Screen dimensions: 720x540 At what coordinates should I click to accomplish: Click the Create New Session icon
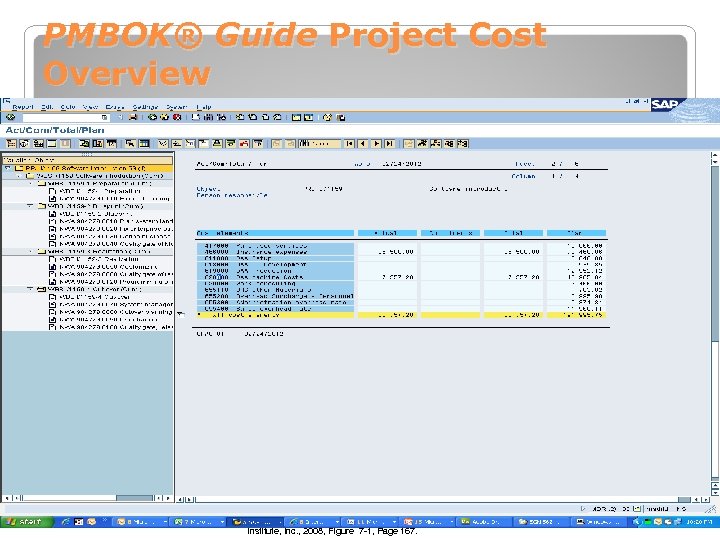296,118
